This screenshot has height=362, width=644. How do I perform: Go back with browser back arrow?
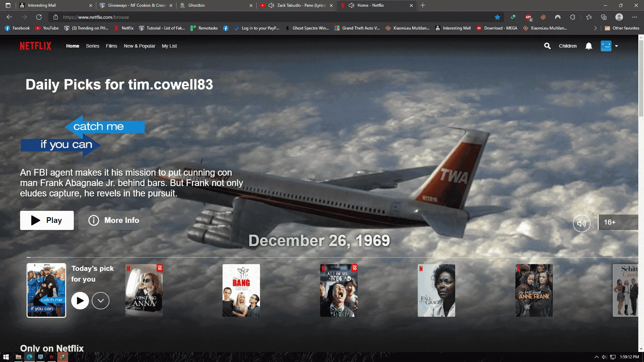pyautogui.click(x=9, y=17)
